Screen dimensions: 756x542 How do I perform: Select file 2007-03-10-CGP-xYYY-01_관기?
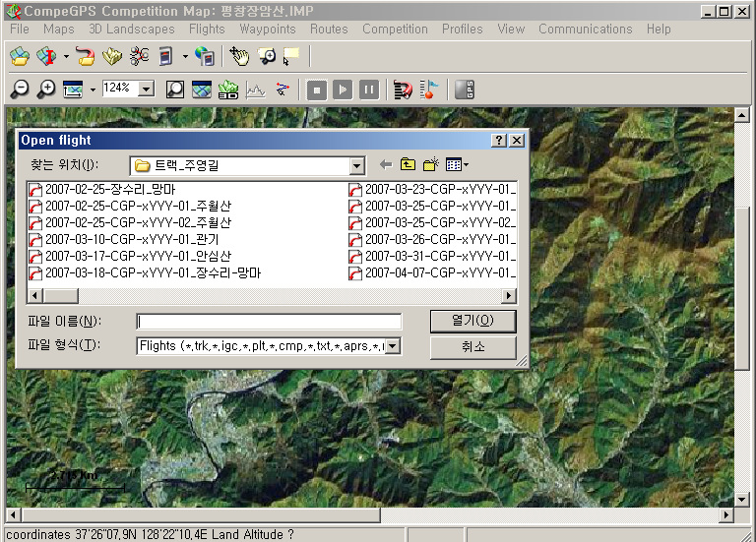click(x=124, y=239)
